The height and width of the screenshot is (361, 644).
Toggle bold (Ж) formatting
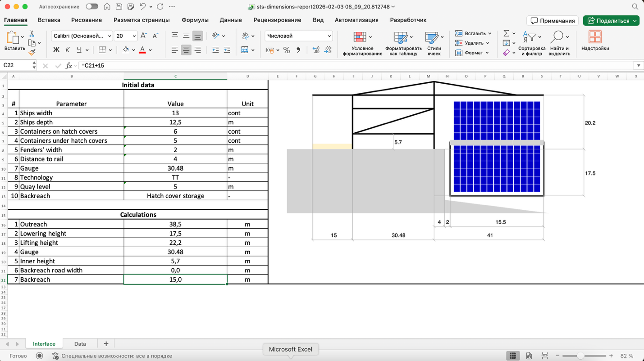click(56, 50)
